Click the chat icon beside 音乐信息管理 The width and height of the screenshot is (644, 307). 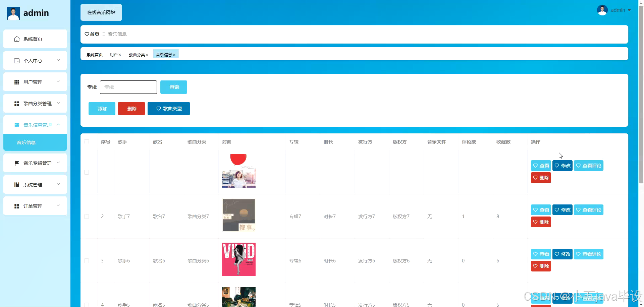(17, 125)
